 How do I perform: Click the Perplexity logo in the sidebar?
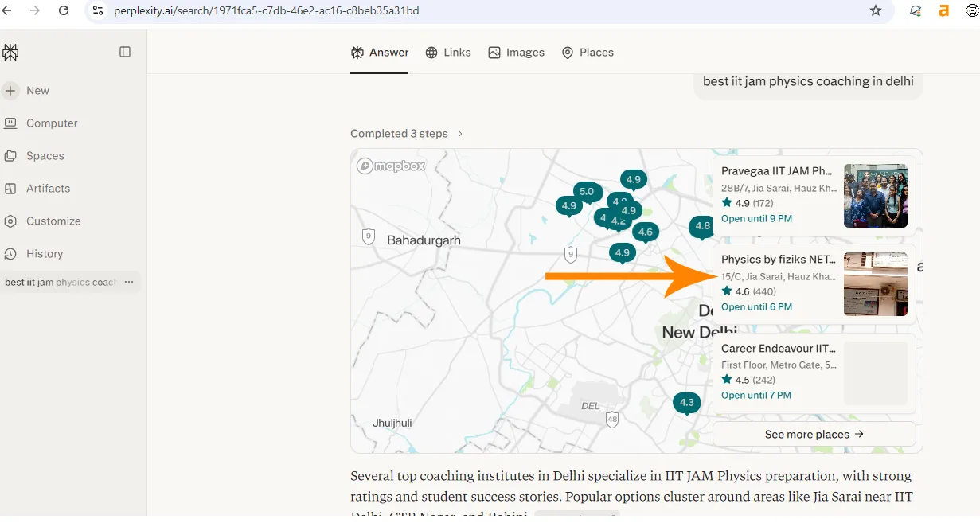coord(10,53)
